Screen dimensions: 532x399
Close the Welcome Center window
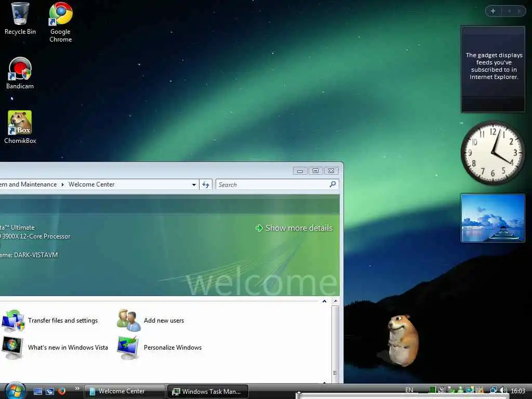331,170
